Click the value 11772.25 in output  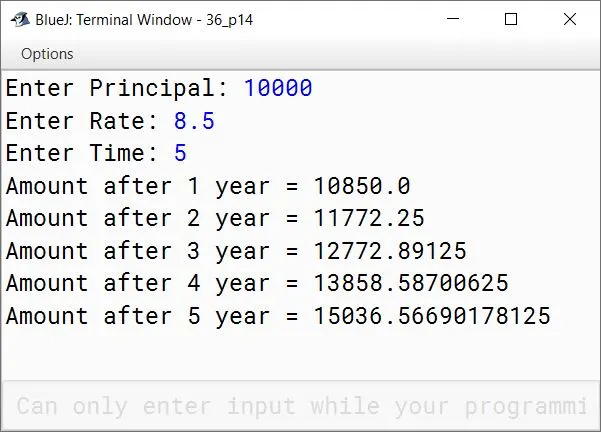coord(369,218)
